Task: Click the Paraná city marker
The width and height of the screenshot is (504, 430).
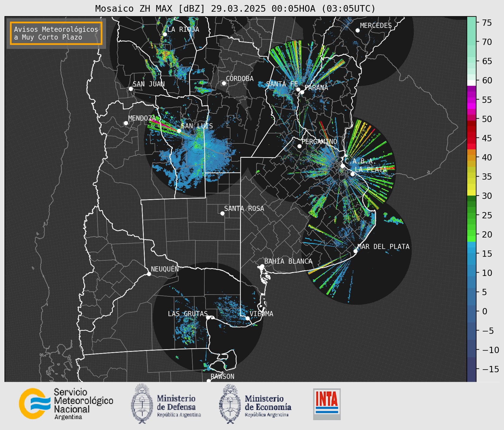Action: (302, 92)
